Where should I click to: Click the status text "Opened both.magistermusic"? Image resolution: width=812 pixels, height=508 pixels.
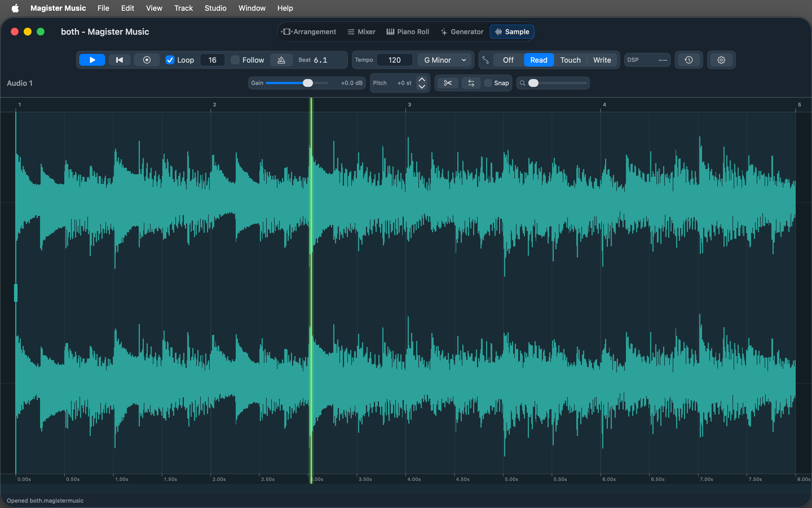tap(45, 500)
